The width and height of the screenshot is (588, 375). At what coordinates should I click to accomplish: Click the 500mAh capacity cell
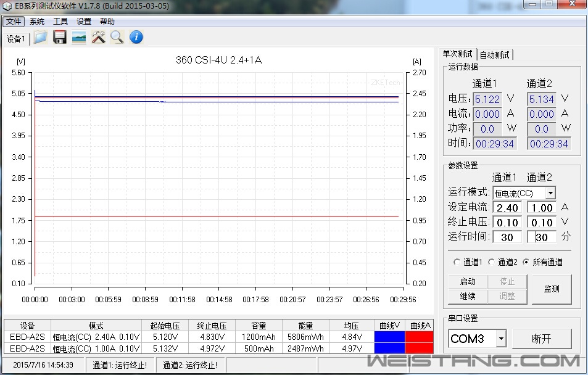coord(259,348)
